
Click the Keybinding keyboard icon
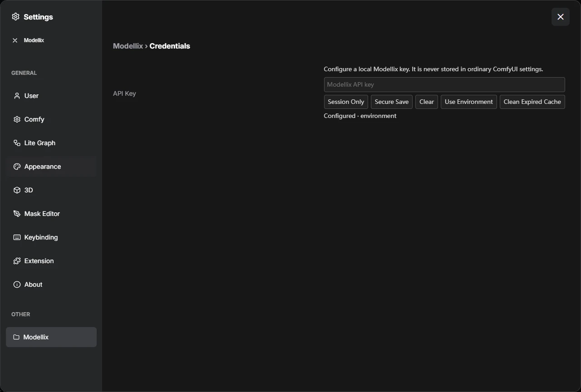pos(17,237)
